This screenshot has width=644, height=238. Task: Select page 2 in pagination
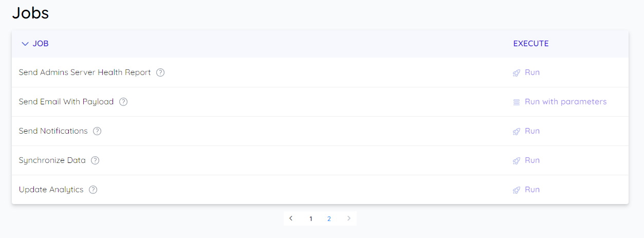point(329,218)
